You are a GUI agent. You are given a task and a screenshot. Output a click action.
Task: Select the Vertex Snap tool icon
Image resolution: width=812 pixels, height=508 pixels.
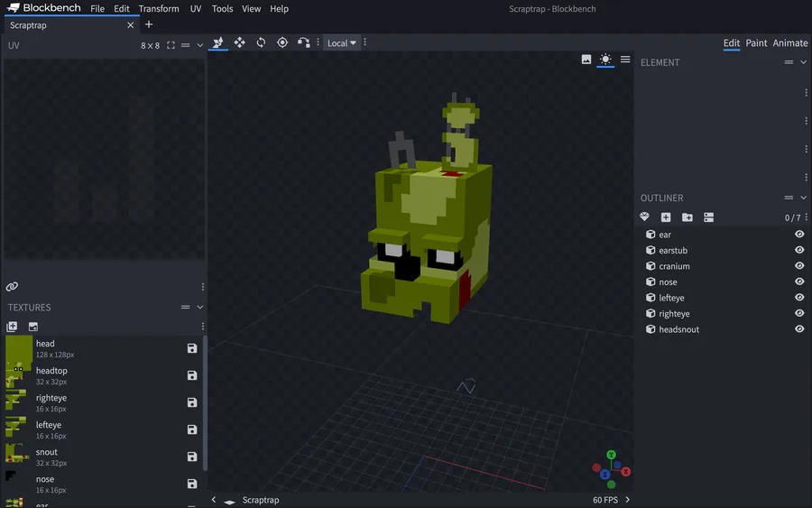click(x=303, y=42)
